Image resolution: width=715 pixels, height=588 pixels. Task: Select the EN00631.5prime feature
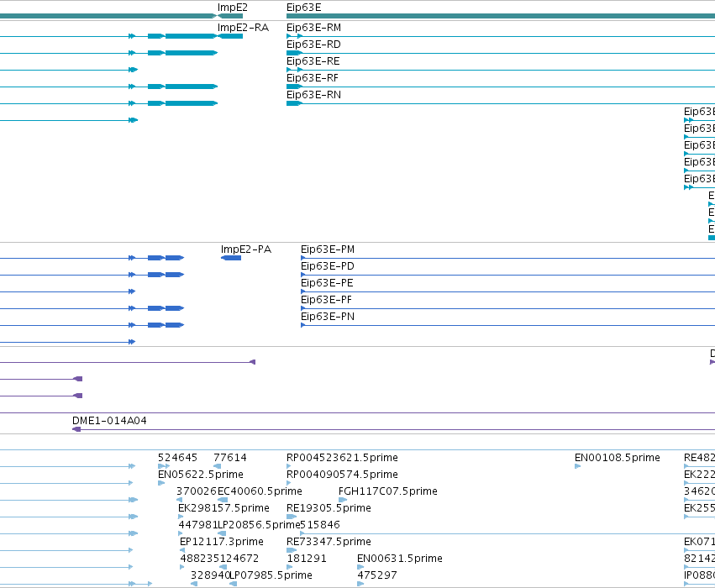click(360, 568)
